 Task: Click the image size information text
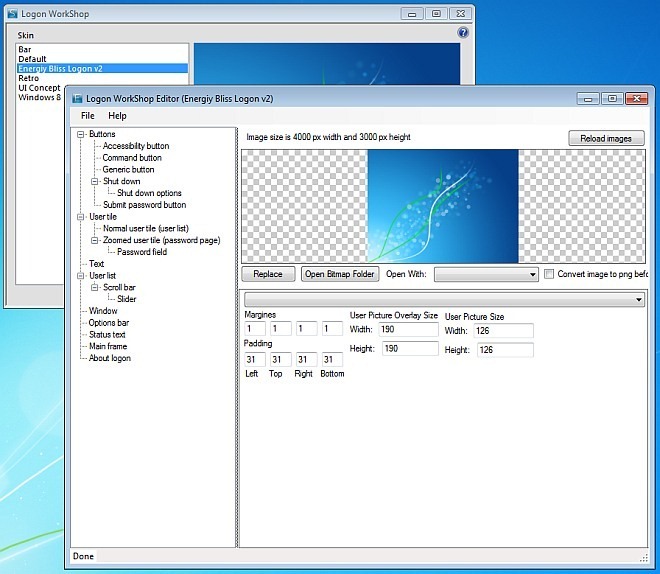click(328, 137)
